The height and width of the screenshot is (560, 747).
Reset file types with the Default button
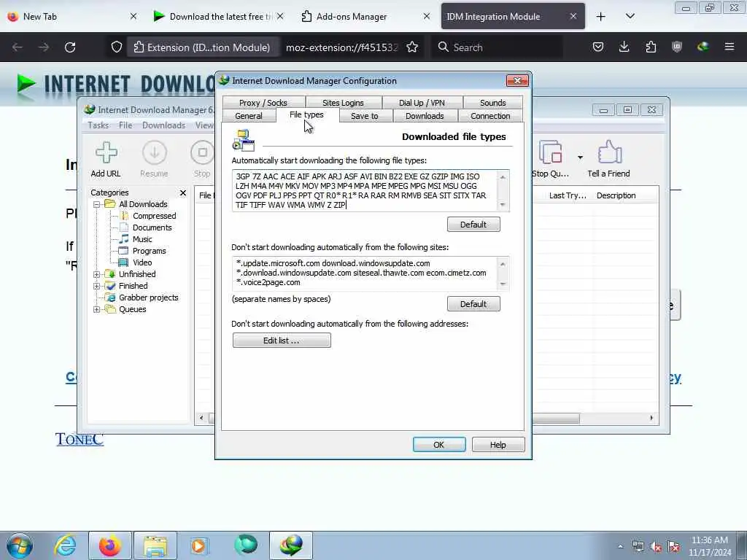click(x=473, y=225)
